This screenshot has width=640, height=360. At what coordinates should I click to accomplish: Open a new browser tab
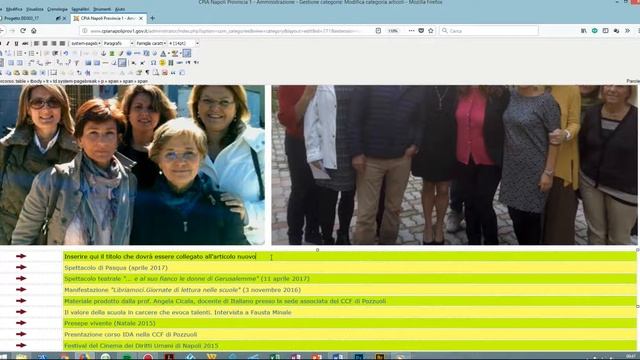click(152, 18)
